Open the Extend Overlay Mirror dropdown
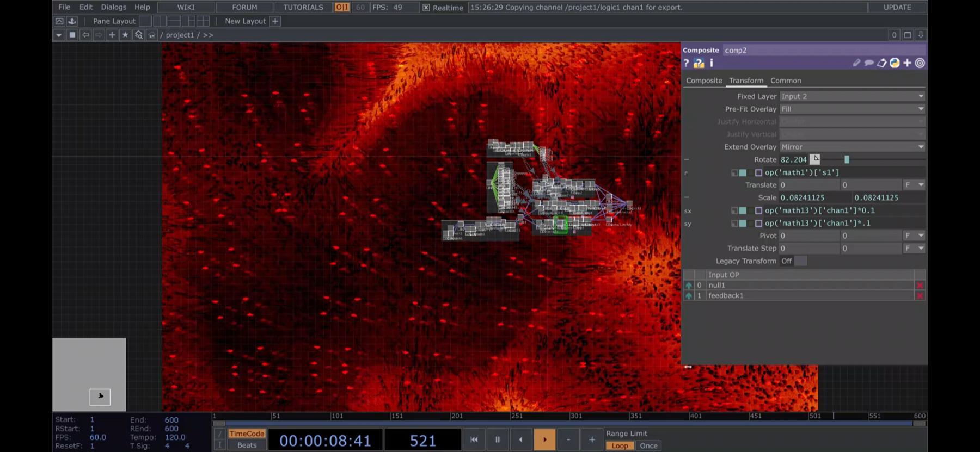 pyautogui.click(x=852, y=147)
